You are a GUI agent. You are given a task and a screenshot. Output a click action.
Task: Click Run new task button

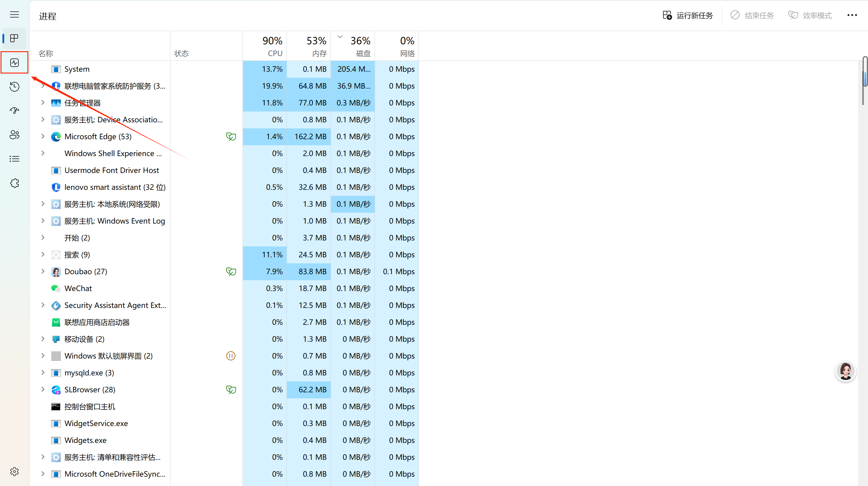click(x=688, y=15)
